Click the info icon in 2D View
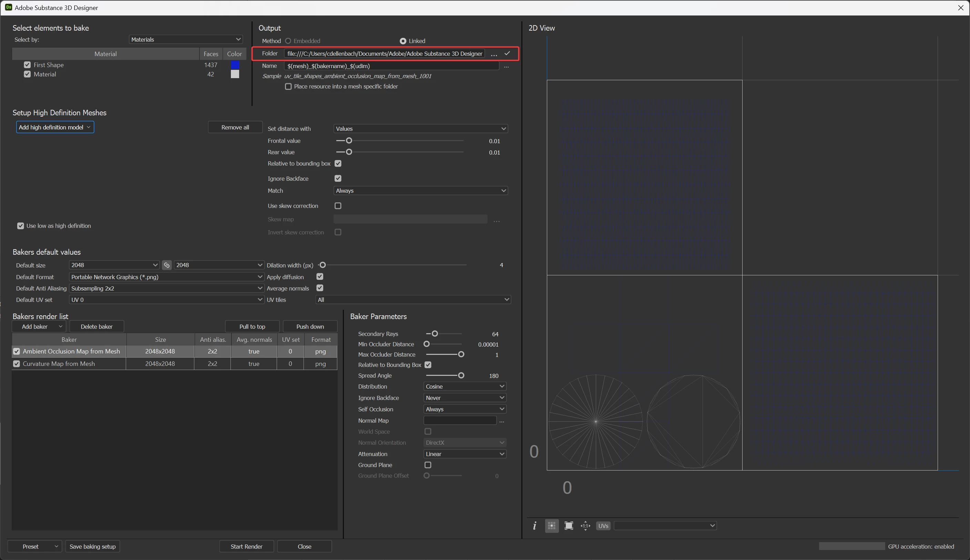Screen dimensions: 970x560 pyautogui.click(x=534, y=526)
